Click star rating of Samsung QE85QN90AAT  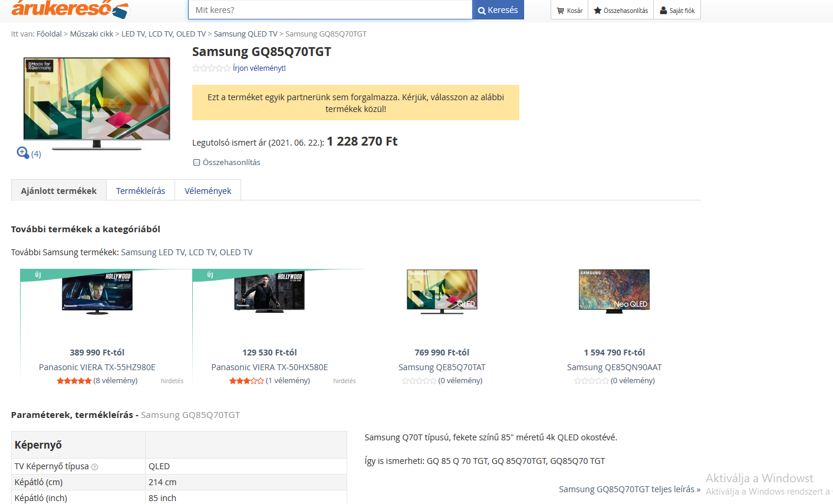pyautogui.click(x=591, y=381)
